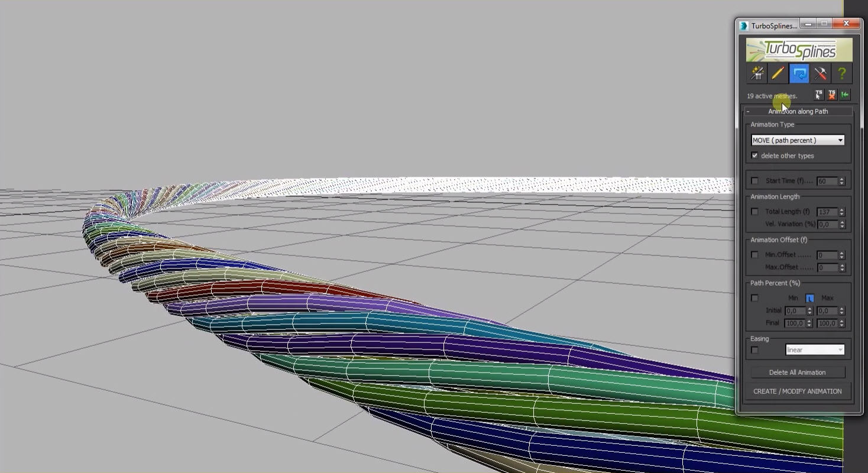
Task: Click the Start Time spinner arrows
Action: click(842, 181)
